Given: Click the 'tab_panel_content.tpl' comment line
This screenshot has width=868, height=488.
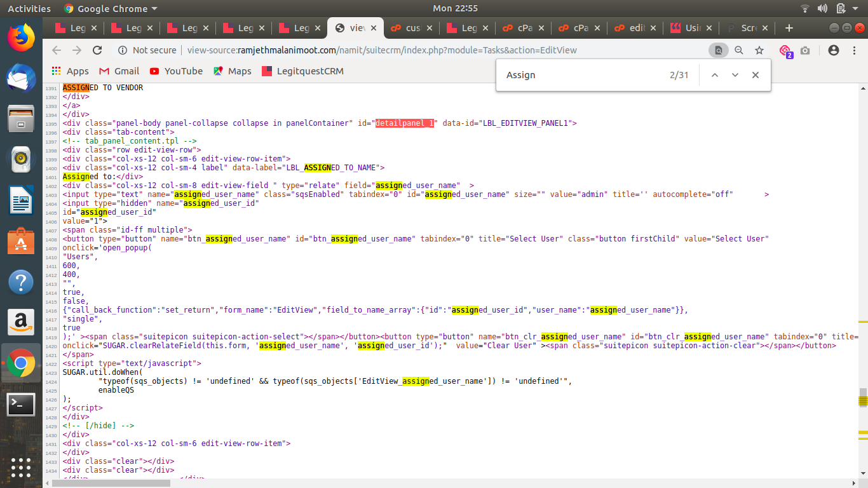Looking at the screenshot, I should click(x=130, y=141).
